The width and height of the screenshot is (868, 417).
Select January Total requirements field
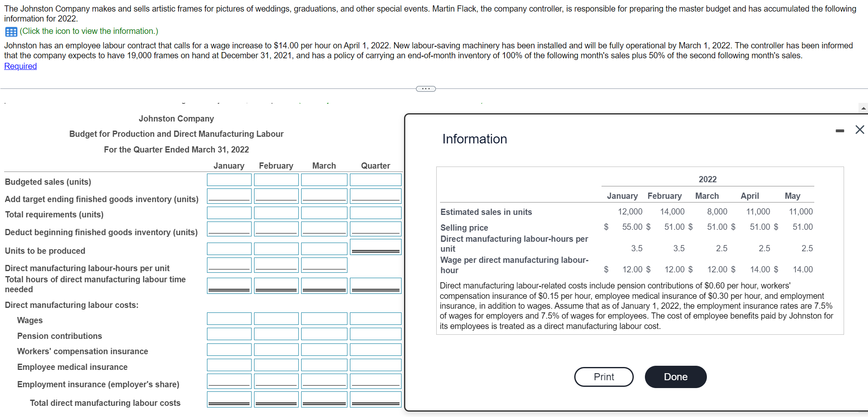point(229,213)
